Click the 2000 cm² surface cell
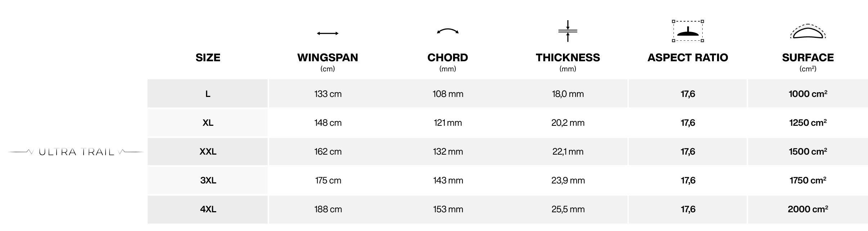Image resolution: width=868 pixels, height=231 pixels. [808, 209]
